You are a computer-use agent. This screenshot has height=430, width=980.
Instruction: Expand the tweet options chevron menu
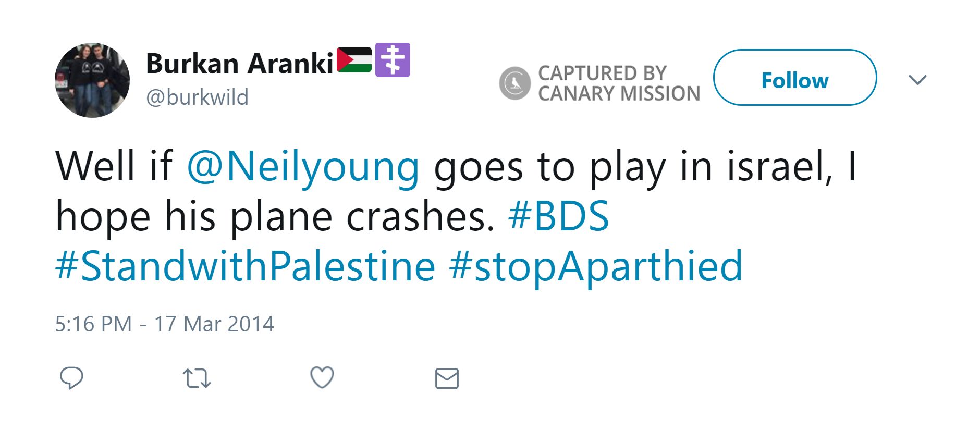pyautogui.click(x=917, y=80)
